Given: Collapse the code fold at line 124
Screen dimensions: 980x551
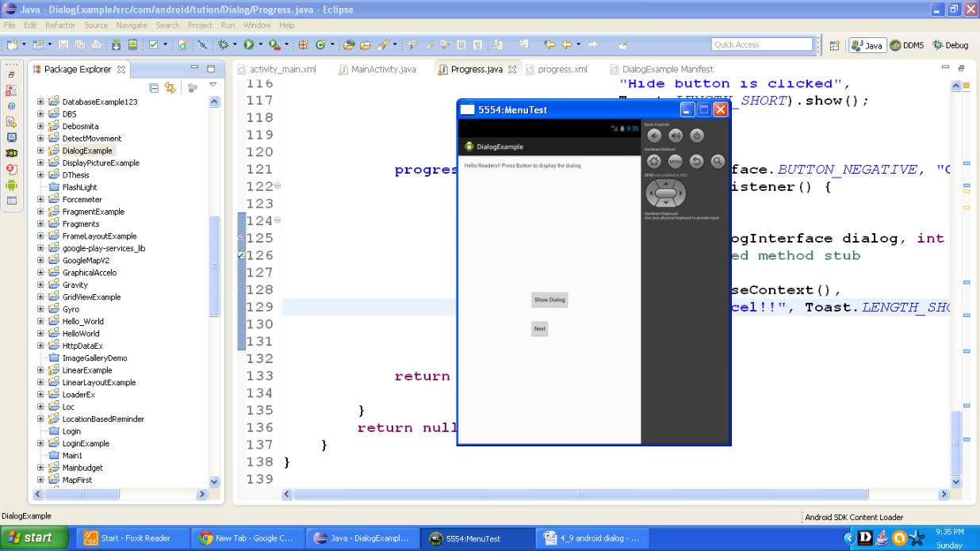Looking at the screenshot, I should click(278, 220).
